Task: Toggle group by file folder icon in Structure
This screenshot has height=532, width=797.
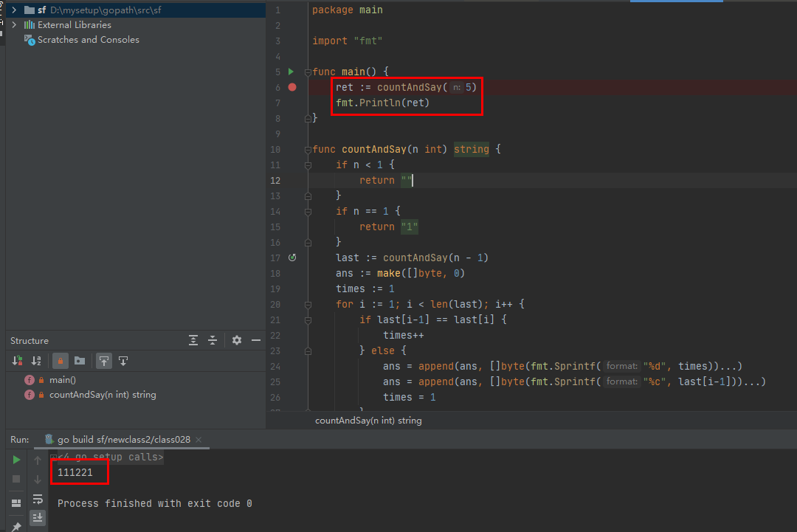Action: tap(80, 361)
